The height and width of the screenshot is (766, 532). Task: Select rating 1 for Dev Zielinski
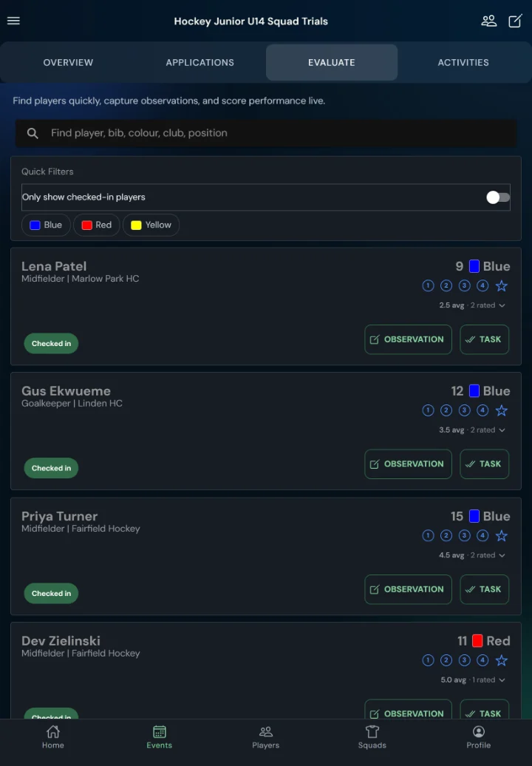point(428,660)
